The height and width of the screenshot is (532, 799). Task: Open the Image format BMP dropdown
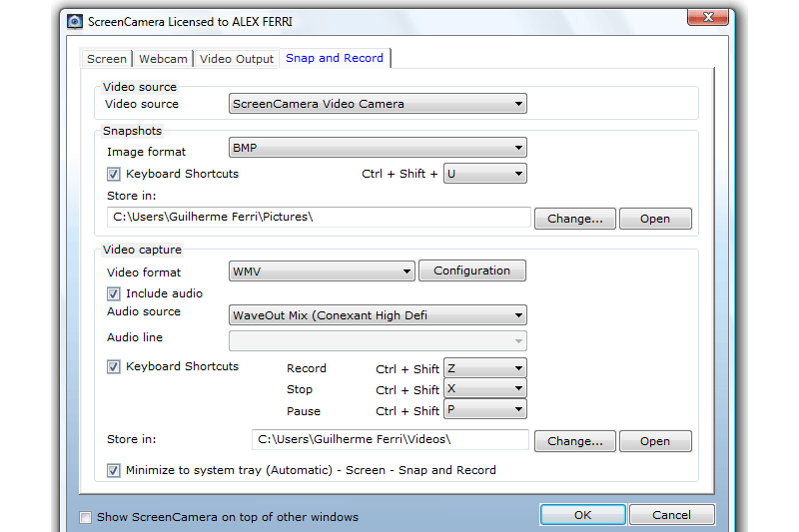click(x=378, y=148)
